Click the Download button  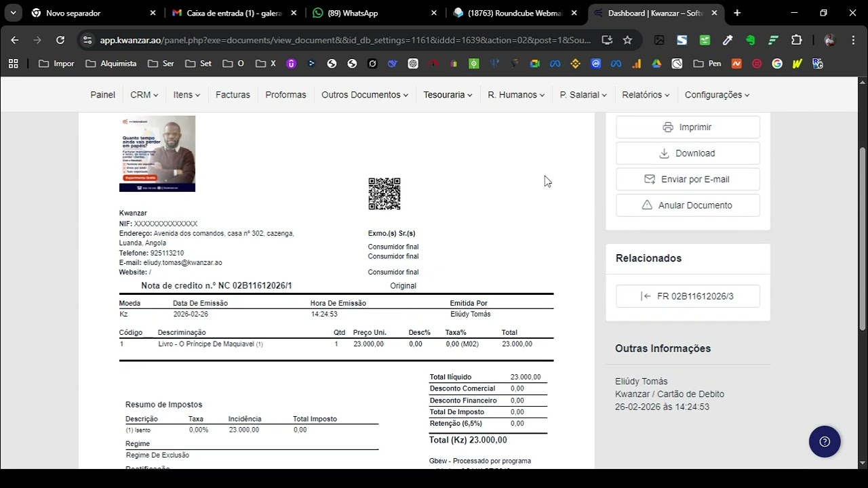tap(688, 153)
